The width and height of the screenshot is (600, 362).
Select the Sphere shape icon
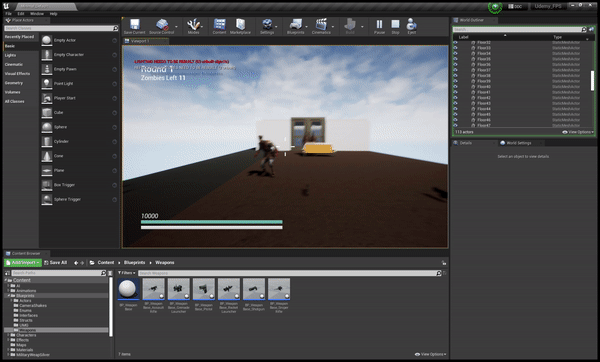coord(47,127)
